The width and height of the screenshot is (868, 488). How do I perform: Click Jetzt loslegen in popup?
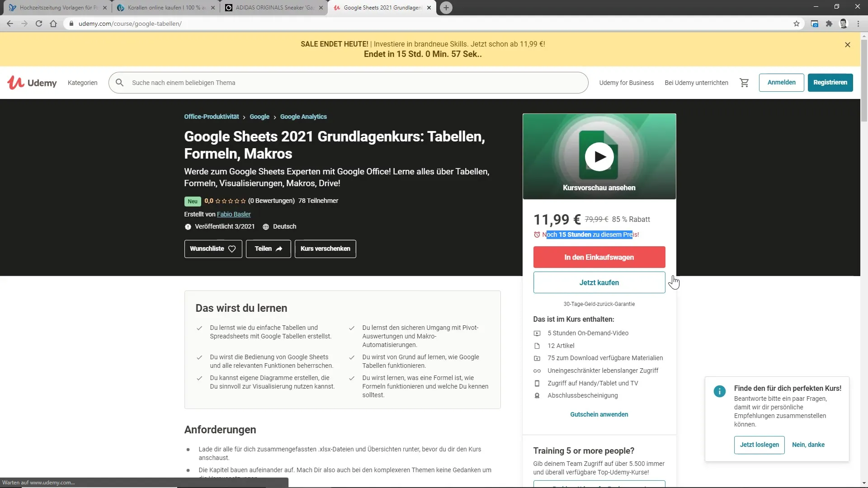click(x=759, y=445)
